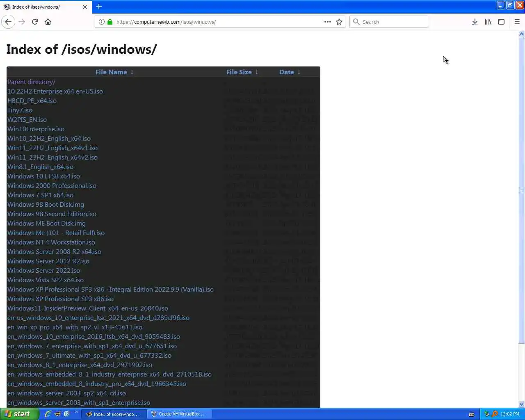
Task: Download Win10_22H2_English_x64.iso
Action: click(49, 138)
